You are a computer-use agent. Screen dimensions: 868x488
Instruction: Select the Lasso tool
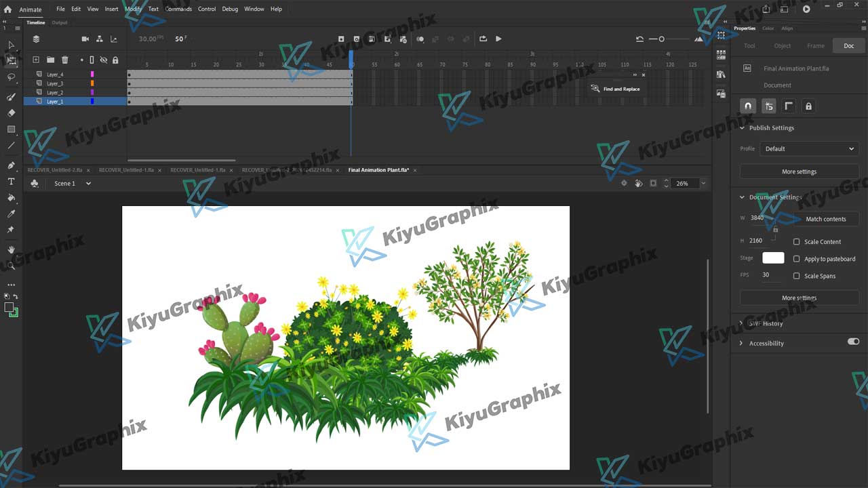(11, 77)
